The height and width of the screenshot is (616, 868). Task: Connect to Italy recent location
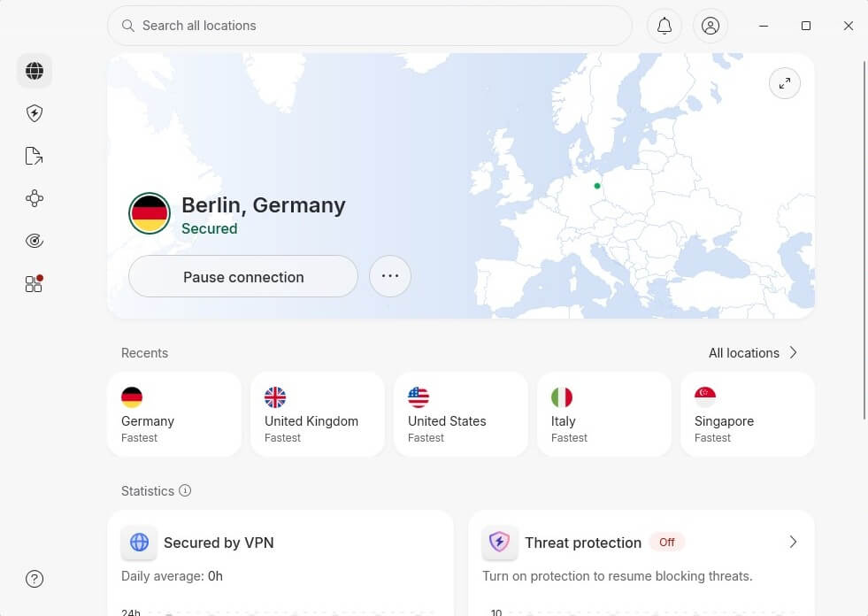604,414
